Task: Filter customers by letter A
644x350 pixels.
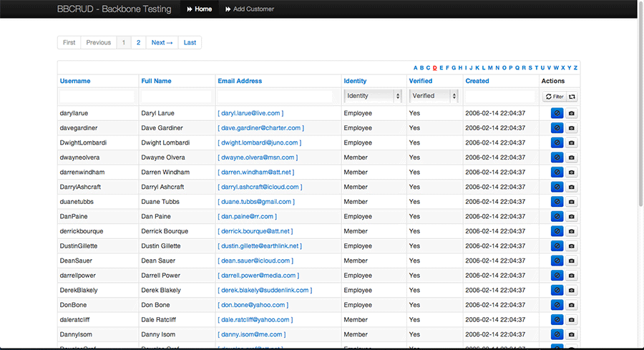Action: [415, 68]
